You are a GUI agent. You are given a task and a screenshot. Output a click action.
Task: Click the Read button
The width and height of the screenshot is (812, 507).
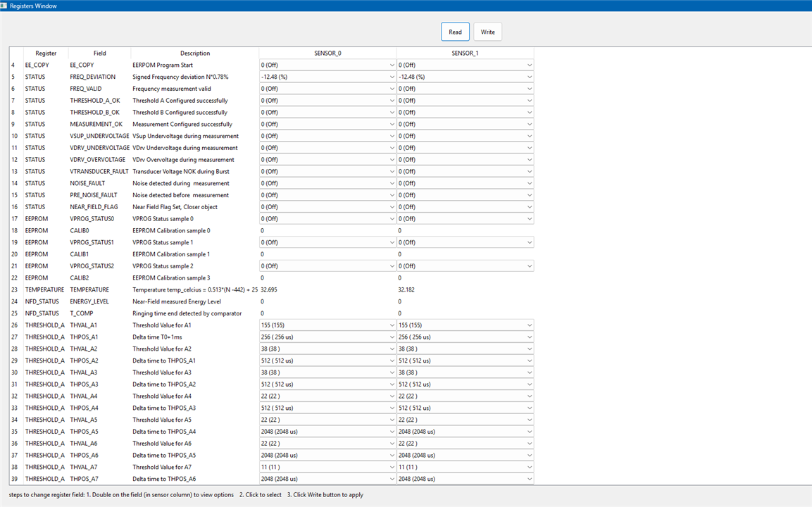point(455,32)
